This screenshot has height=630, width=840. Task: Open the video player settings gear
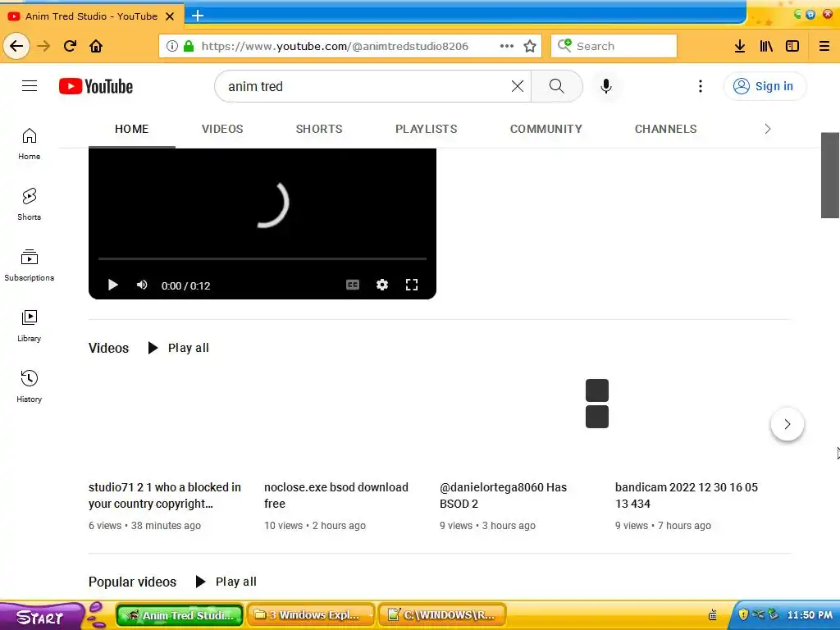(x=382, y=285)
